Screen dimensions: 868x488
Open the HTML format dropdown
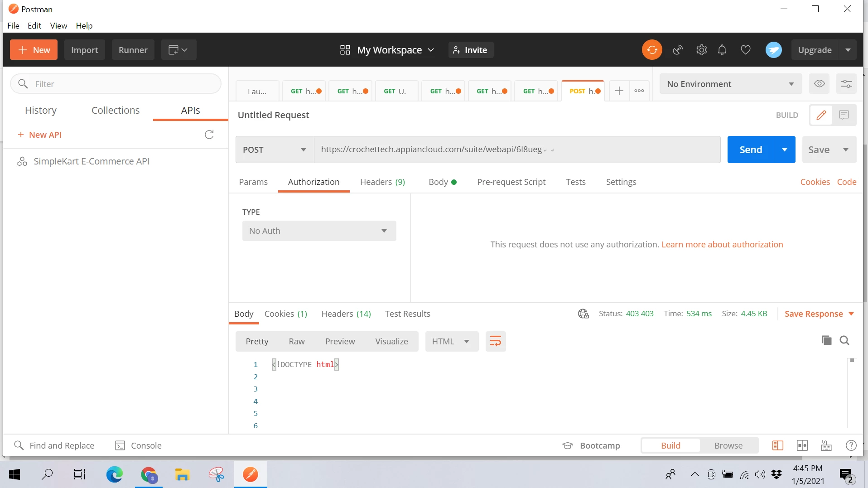coord(452,341)
